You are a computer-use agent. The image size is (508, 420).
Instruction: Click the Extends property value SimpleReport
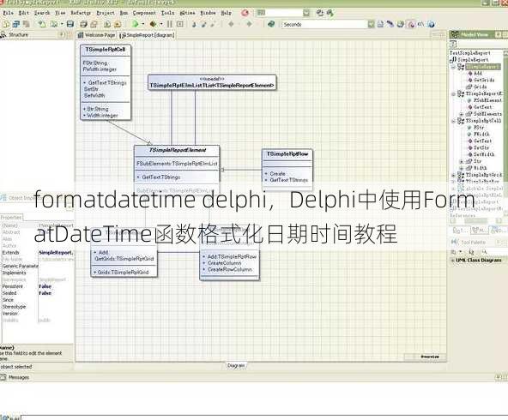[56, 252]
